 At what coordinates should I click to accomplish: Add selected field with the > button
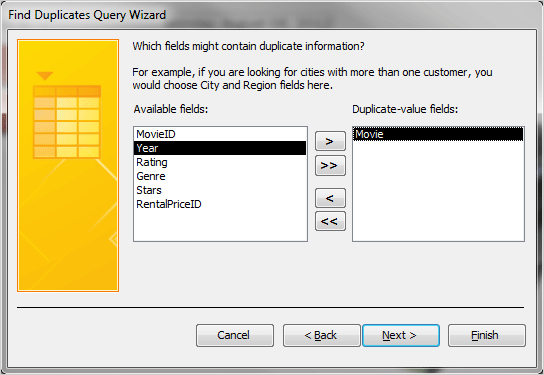click(330, 141)
